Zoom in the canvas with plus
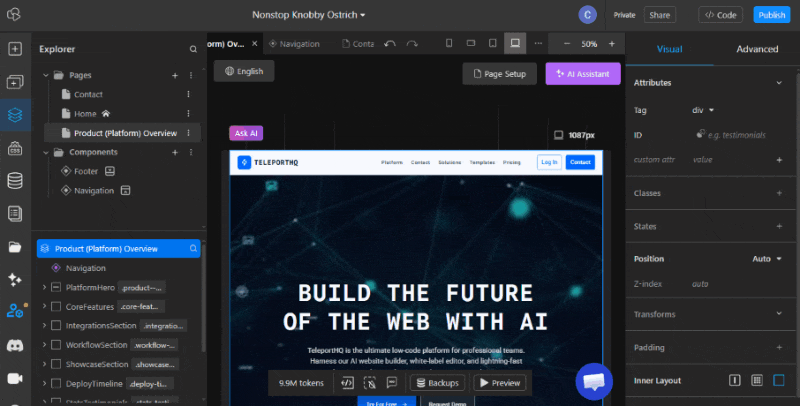The image size is (800, 406). pos(612,44)
